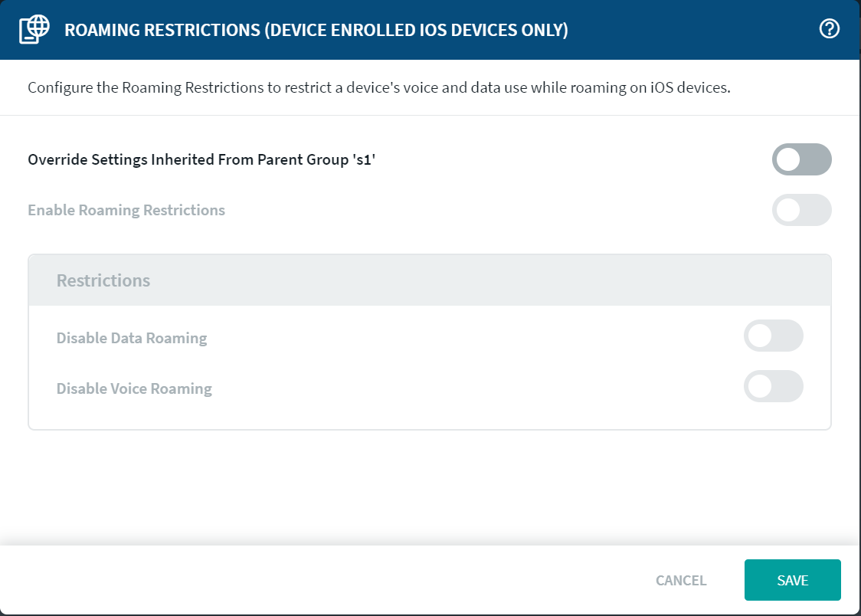Click the Disable Data Roaming label
The image size is (861, 616).
pos(132,338)
